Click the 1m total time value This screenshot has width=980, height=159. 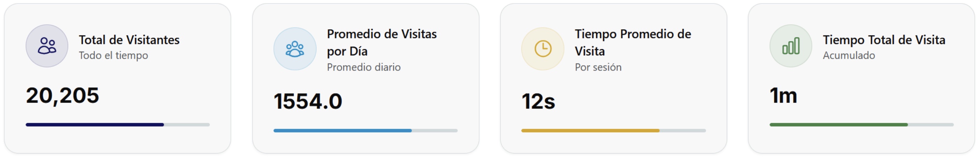coord(783,95)
